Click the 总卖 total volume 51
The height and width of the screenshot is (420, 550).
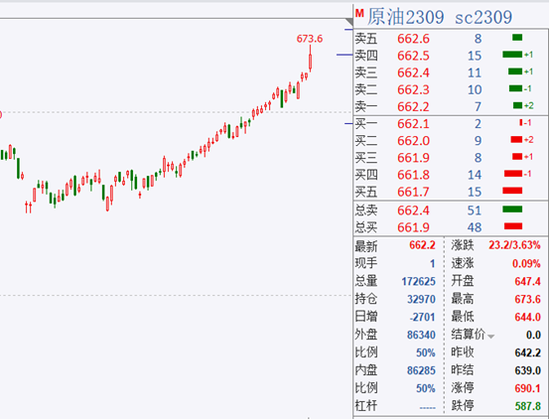click(474, 211)
